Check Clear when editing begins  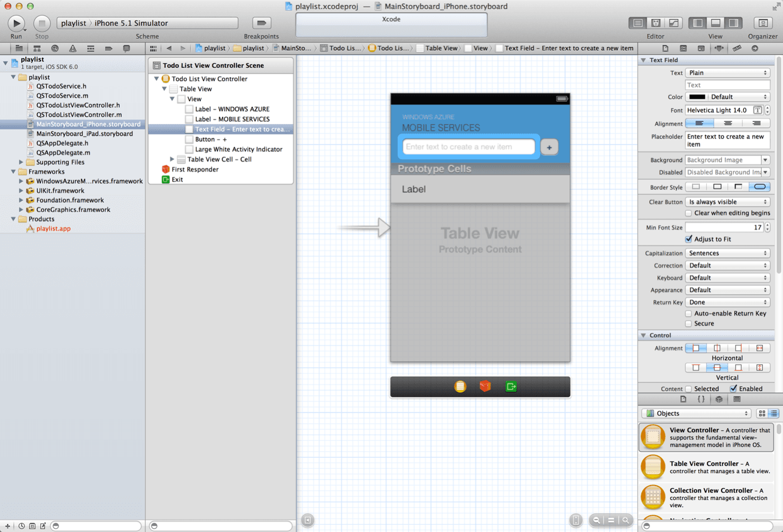[688, 212]
